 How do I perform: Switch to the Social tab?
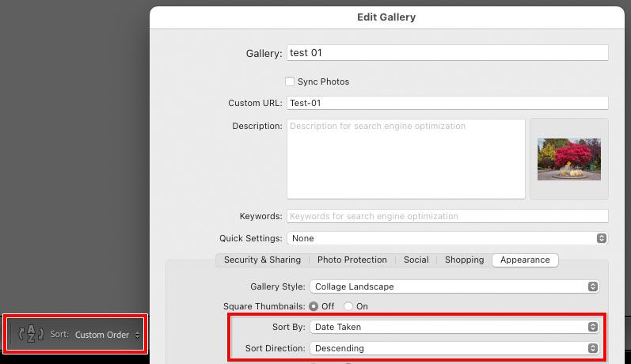click(x=416, y=260)
